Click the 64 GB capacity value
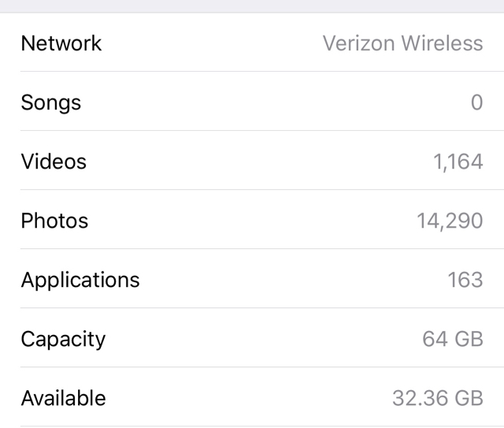Screen dimensions: 504x428 coord(453,339)
